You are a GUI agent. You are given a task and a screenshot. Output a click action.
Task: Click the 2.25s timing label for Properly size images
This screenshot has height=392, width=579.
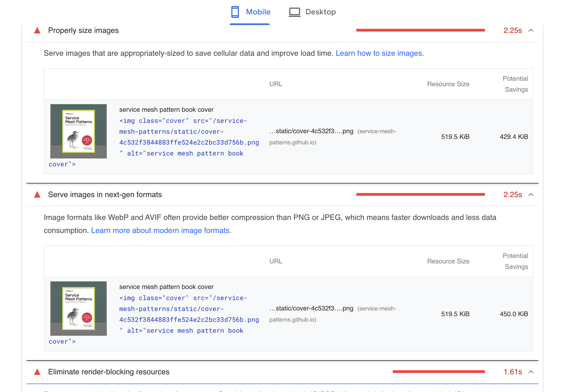point(513,30)
